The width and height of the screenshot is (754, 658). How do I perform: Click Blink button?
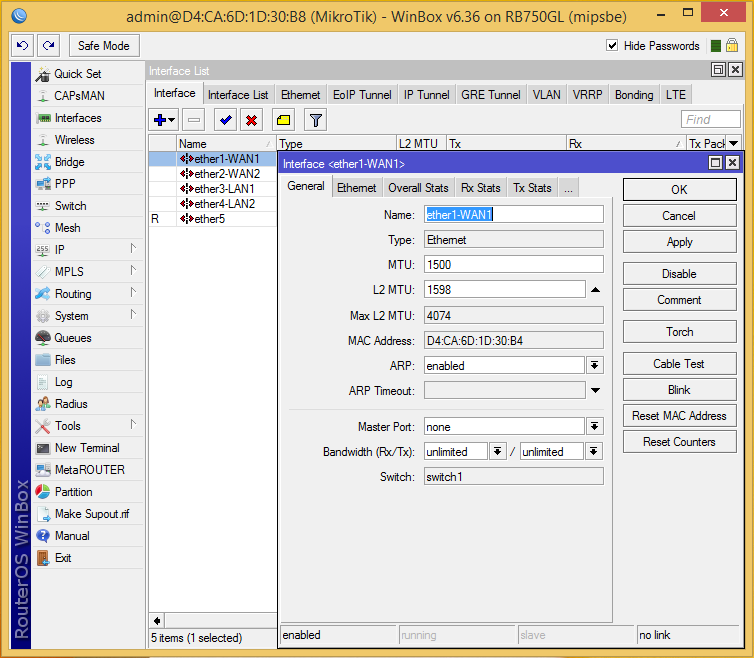point(679,390)
